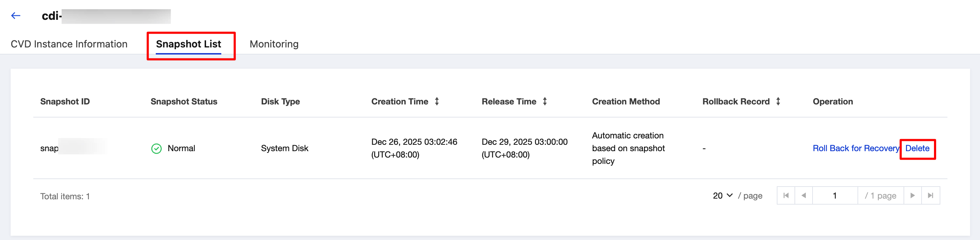
Task: Delete the system disk snapshot
Action: (x=917, y=148)
